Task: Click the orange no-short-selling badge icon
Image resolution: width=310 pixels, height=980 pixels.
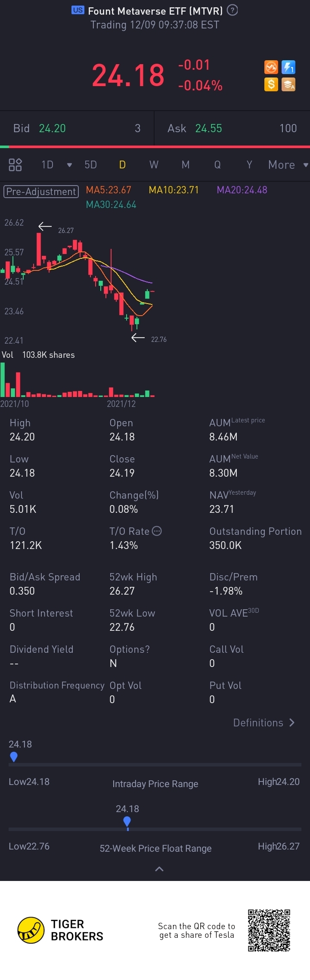Action: point(271,68)
